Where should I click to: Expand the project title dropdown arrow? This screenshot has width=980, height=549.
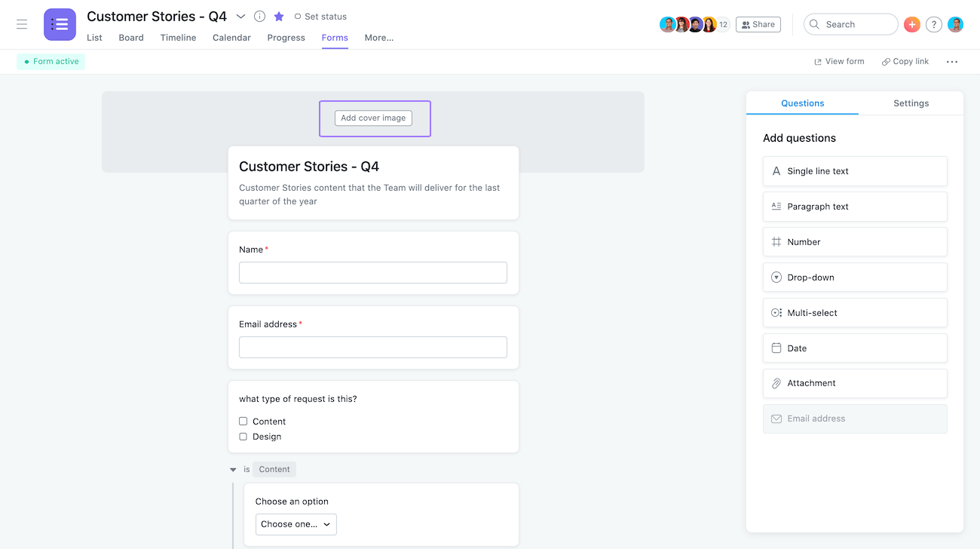[x=241, y=17]
